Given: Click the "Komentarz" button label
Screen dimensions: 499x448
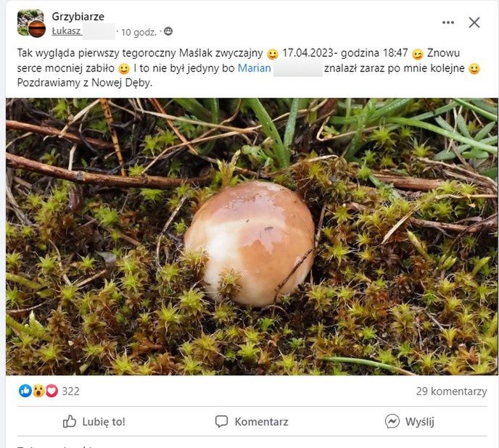Looking at the screenshot, I should click(x=261, y=422).
